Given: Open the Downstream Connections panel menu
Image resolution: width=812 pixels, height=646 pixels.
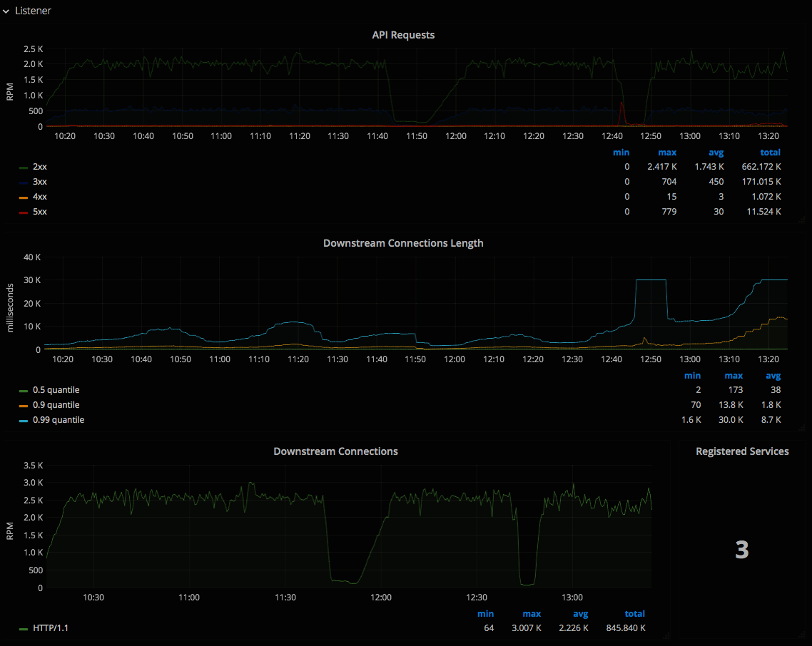Looking at the screenshot, I should coord(336,451).
